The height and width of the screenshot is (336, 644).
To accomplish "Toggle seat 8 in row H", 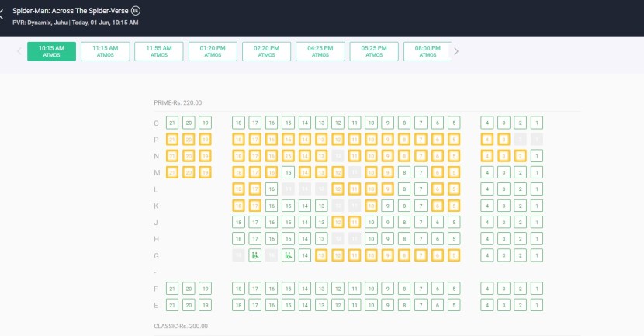I will tap(404, 239).
